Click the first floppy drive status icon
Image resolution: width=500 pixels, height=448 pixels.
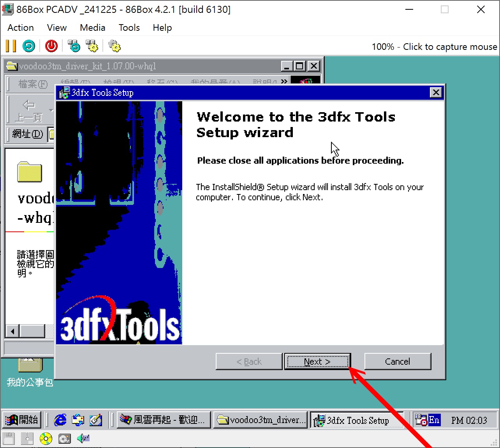9,439
